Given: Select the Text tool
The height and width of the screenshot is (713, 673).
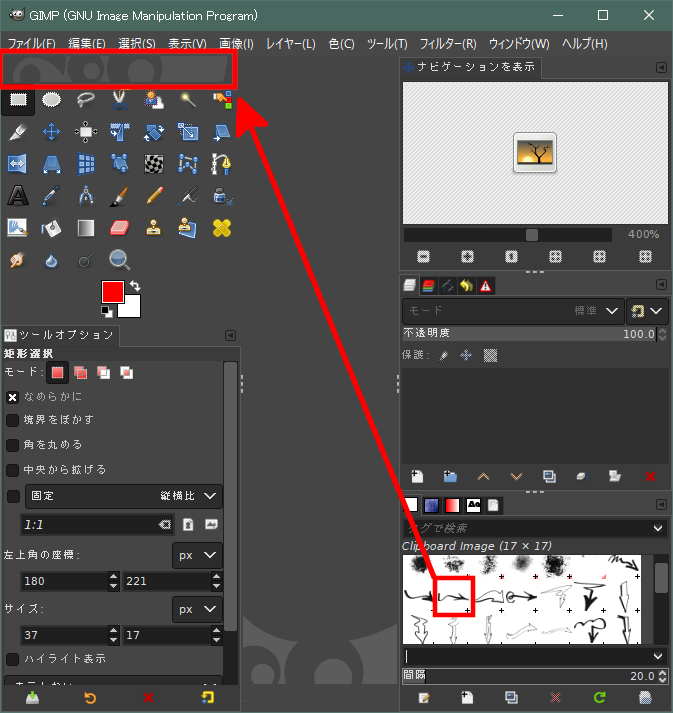Looking at the screenshot, I should click(18, 196).
